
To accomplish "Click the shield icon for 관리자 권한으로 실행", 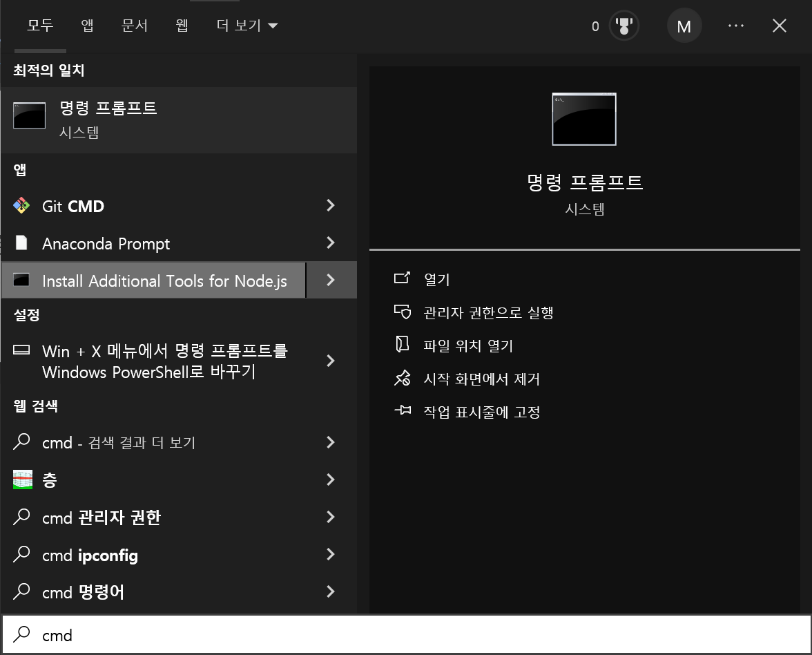I will [x=402, y=312].
